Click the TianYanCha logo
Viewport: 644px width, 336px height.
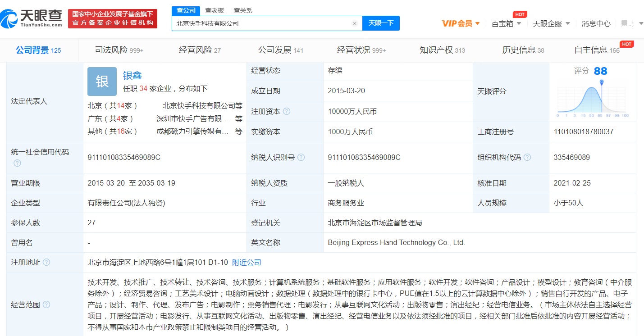tap(32, 18)
